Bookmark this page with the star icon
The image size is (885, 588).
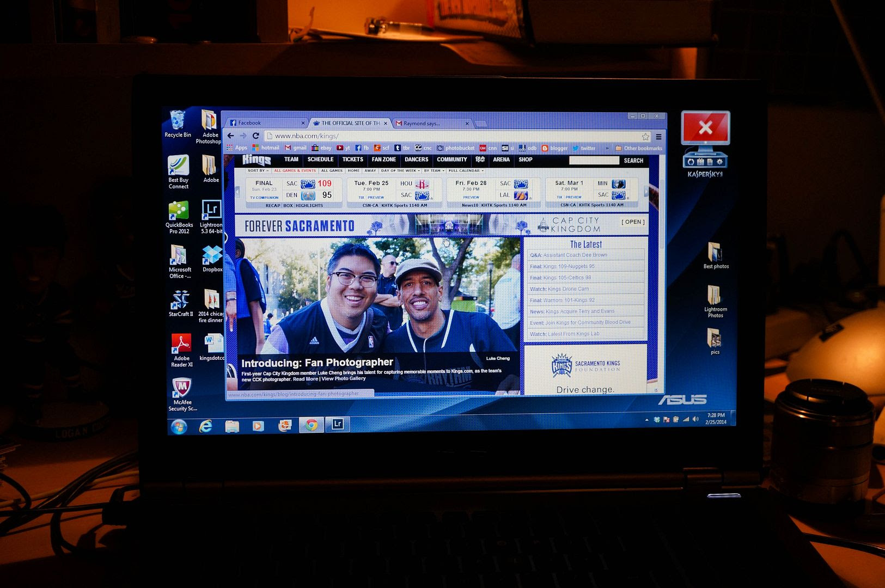click(x=645, y=137)
